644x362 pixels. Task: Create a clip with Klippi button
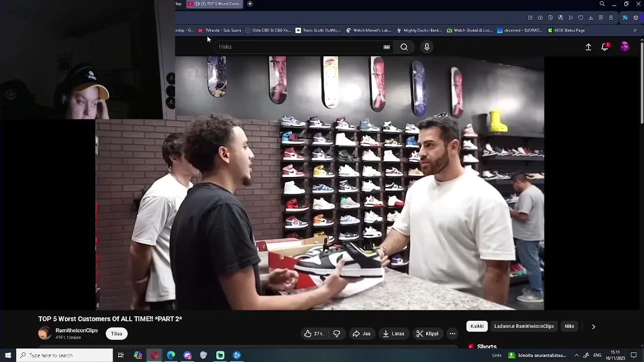428,333
